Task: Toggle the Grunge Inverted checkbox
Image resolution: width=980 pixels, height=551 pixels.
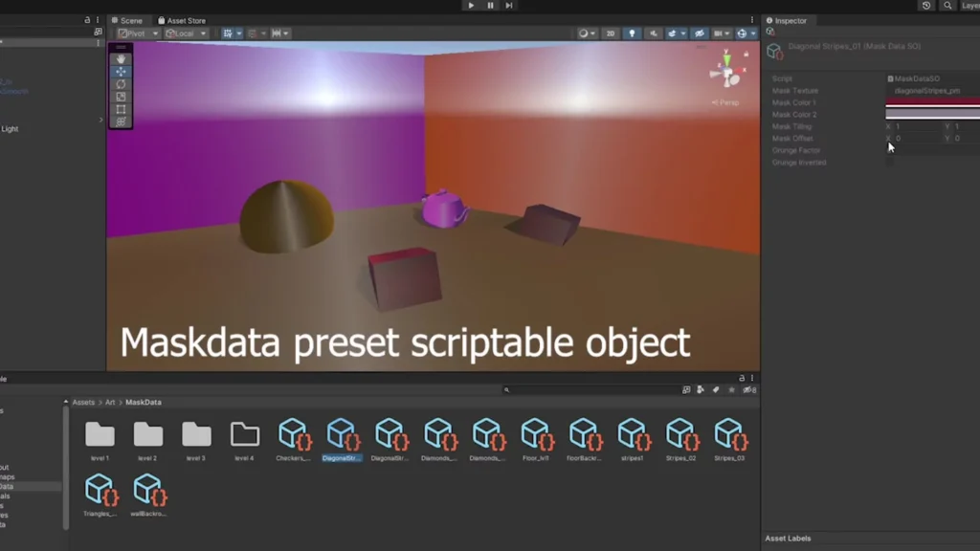Action: pos(890,163)
